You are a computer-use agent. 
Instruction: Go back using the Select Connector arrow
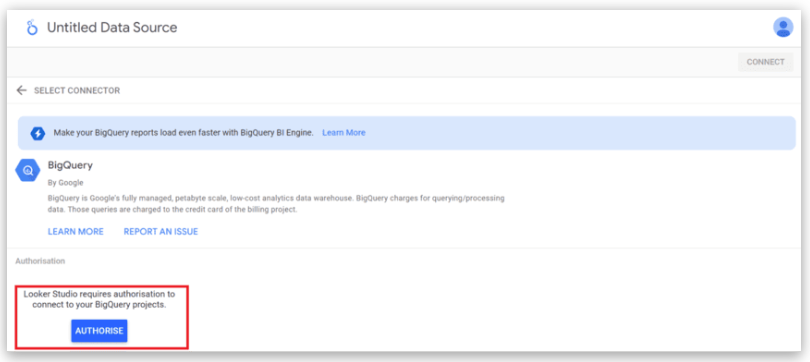[x=21, y=90]
